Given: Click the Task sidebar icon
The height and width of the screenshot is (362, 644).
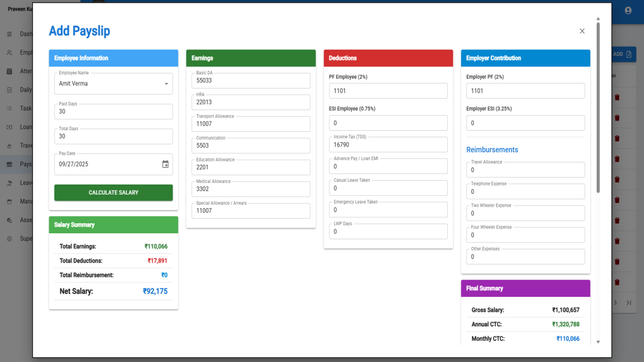Looking at the screenshot, I should coord(9,108).
